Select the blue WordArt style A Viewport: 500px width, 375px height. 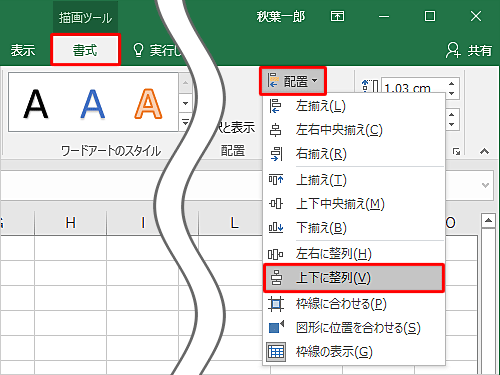pos(93,104)
